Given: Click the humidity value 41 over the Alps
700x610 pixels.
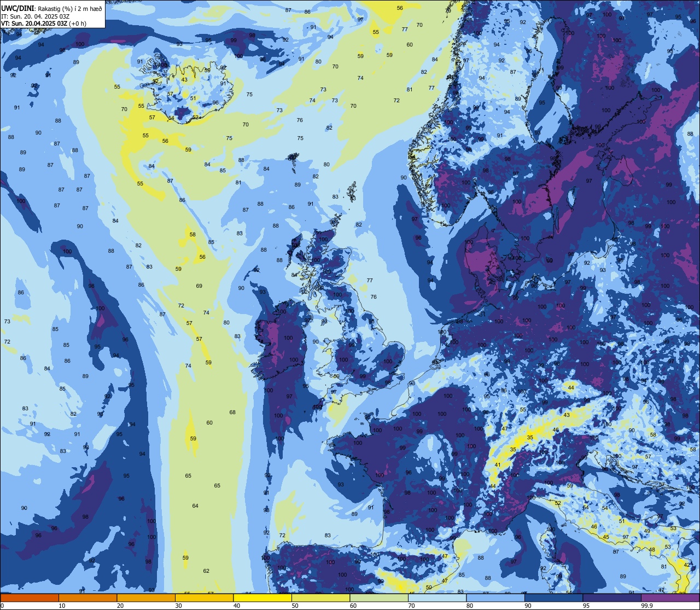Looking at the screenshot, I should point(497,465).
